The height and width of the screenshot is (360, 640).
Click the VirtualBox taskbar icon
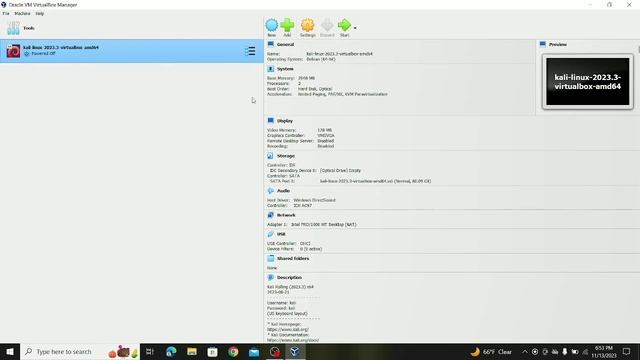click(x=295, y=351)
